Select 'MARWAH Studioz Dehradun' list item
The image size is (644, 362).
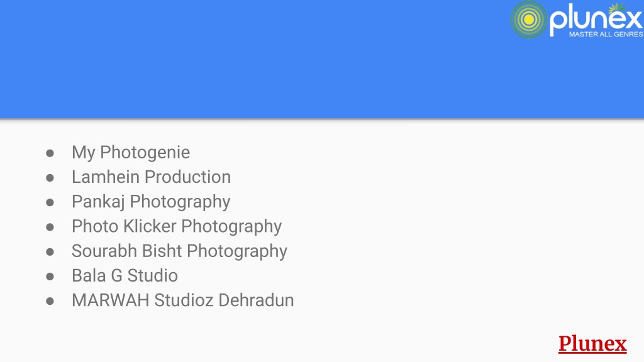[x=183, y=300]
